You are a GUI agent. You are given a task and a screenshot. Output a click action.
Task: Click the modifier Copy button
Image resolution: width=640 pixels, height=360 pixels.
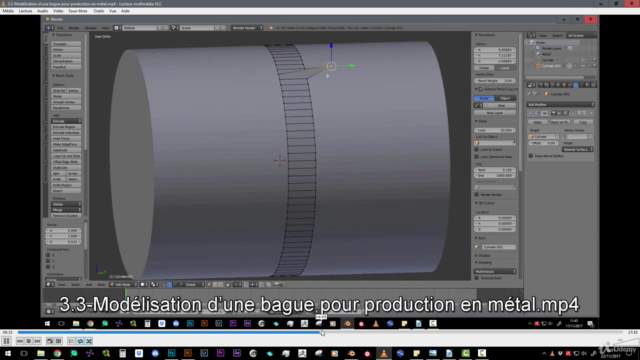[x=583, y=122]
